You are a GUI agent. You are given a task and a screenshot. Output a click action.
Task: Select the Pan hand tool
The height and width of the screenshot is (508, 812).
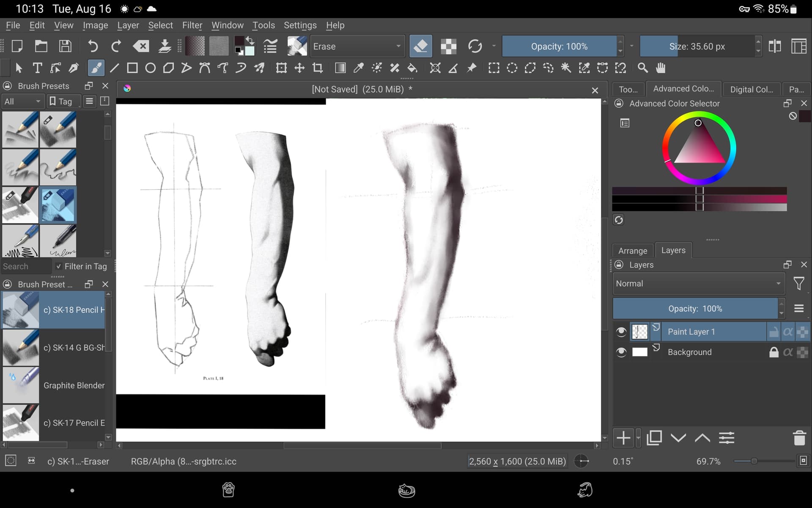point(661,68)
